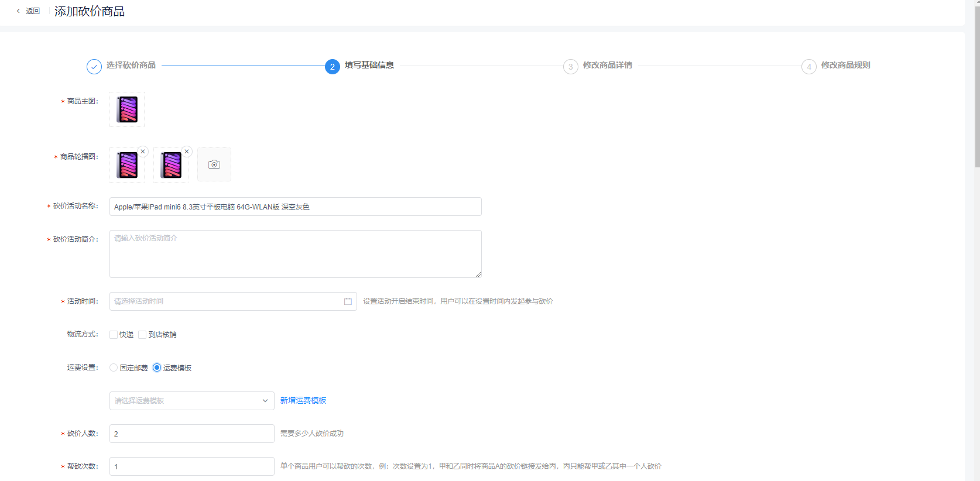Go to step 修改商品规则
Screen dimensions: 980x481
coord(845,66)
